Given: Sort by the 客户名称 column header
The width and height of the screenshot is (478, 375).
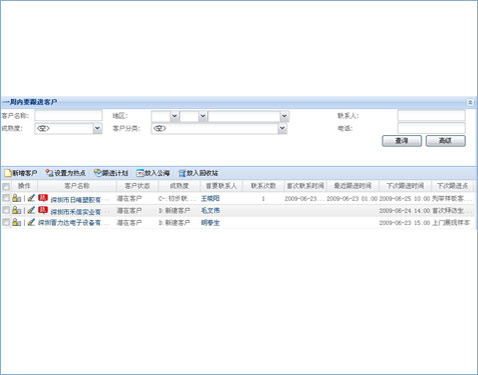Looking at the screenshot, I should pos(77,186).
